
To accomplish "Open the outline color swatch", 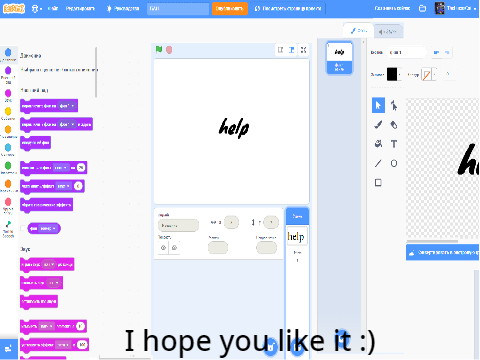I will point(429,75).
